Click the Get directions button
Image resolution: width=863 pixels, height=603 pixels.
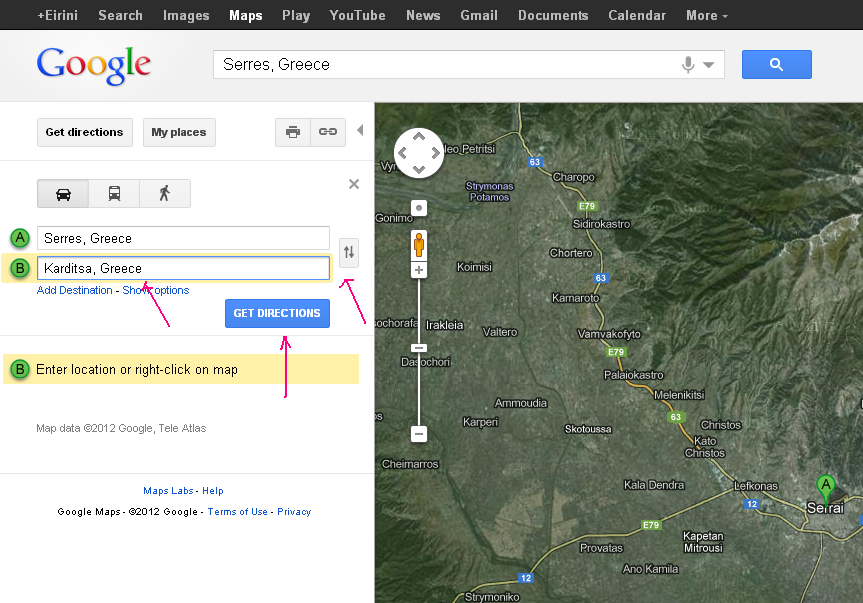(x=85, y=132)
